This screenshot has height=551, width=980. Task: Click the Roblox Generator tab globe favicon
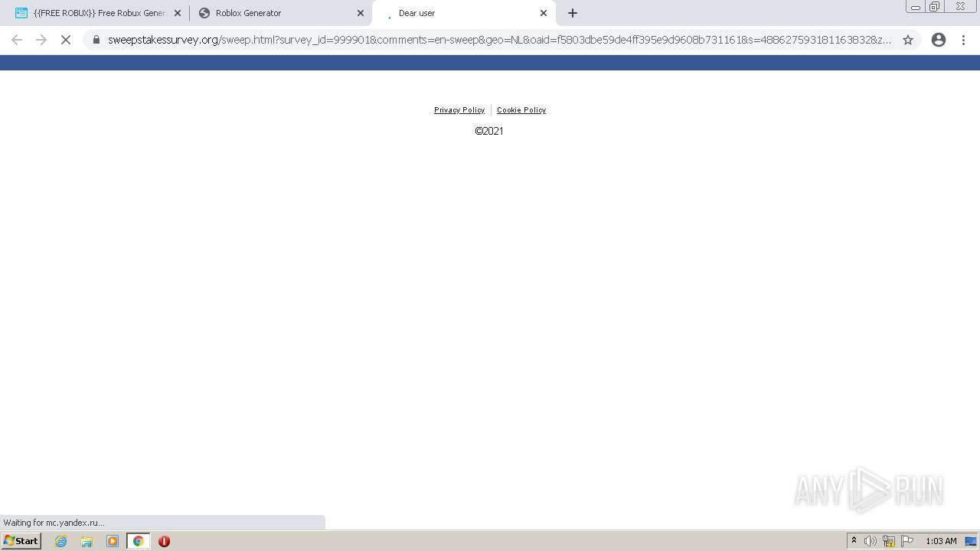pos(204,13)
